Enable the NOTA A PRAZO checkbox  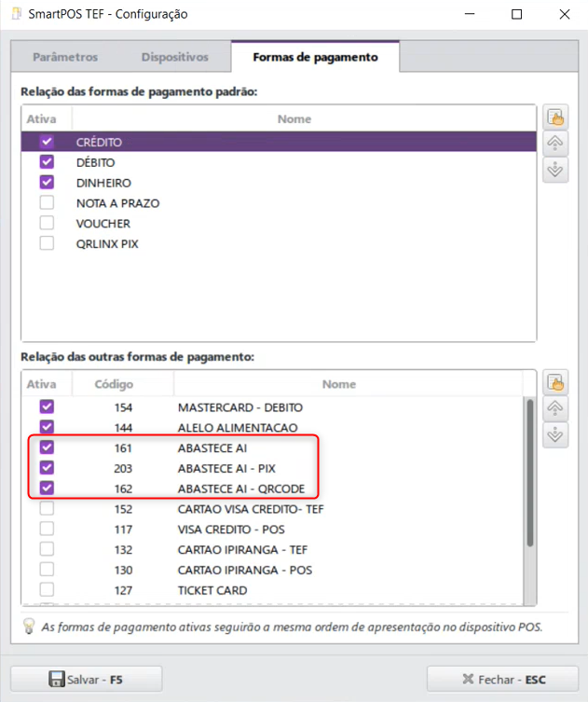tap(47, 203)
